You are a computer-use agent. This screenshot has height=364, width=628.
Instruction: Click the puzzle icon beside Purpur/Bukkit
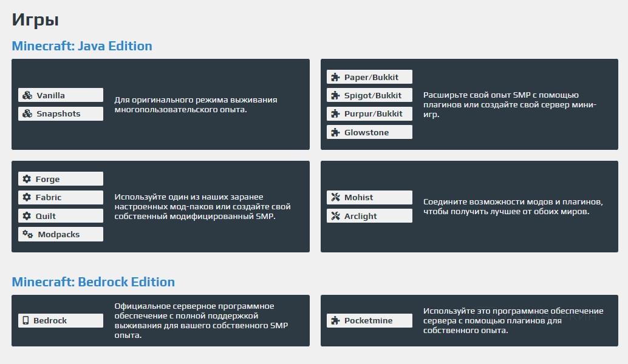335,113
